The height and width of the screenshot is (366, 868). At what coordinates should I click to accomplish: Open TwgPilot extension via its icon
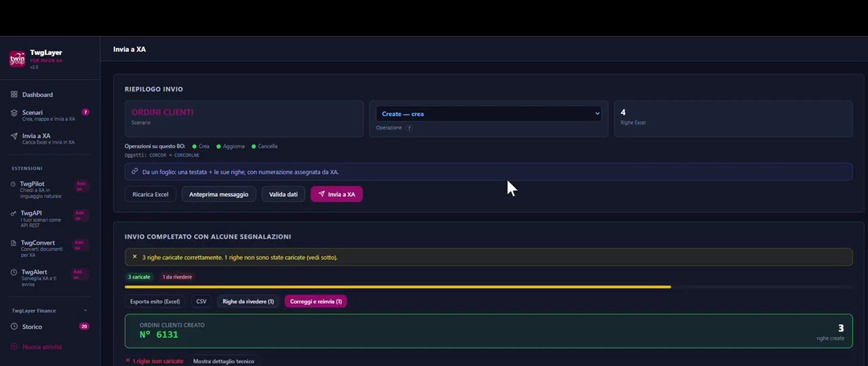pyautogui.click(x=13, y=184)
